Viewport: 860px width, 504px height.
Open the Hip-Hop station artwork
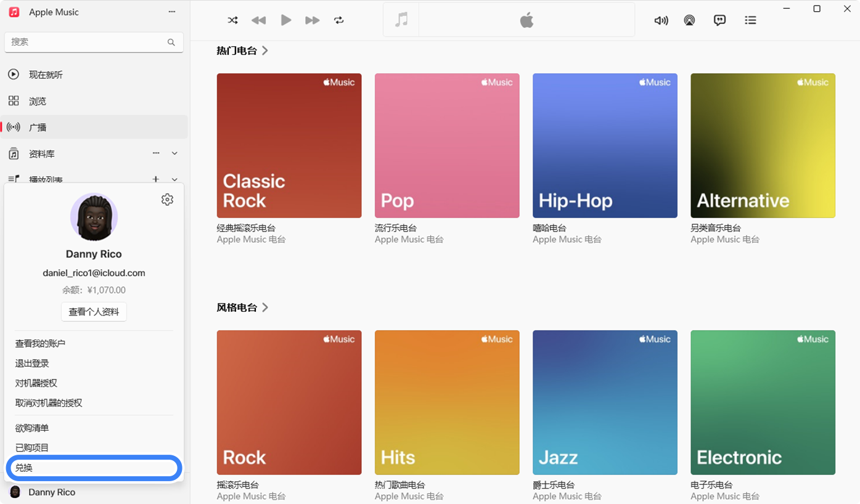click(605, 145)
